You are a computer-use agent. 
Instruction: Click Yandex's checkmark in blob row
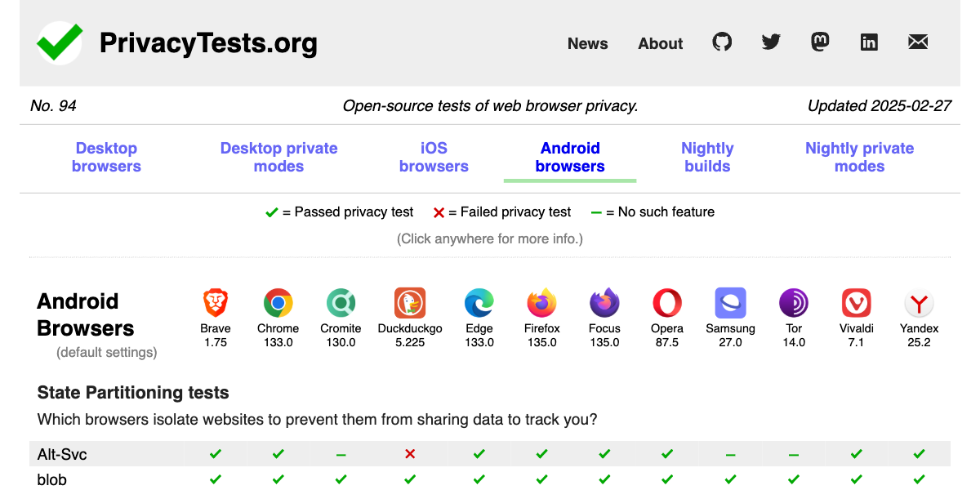tap(919, 479)
